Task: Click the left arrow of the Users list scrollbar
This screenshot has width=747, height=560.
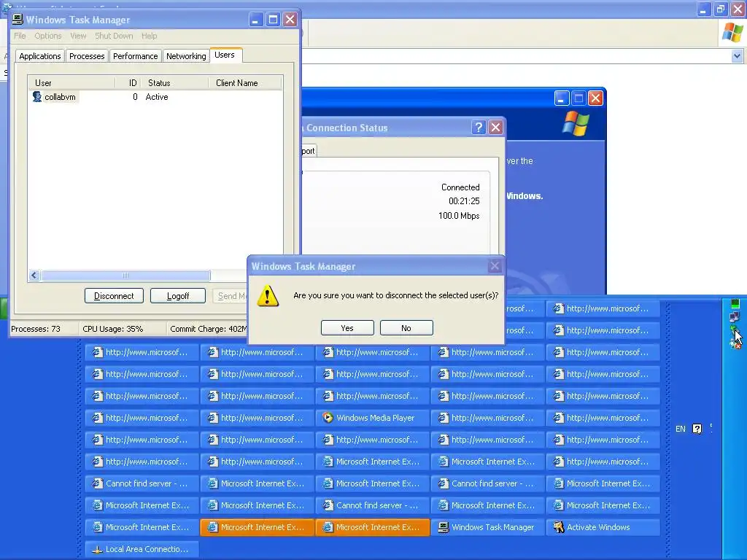Action: pyautogui.click(x=34, y=275)
